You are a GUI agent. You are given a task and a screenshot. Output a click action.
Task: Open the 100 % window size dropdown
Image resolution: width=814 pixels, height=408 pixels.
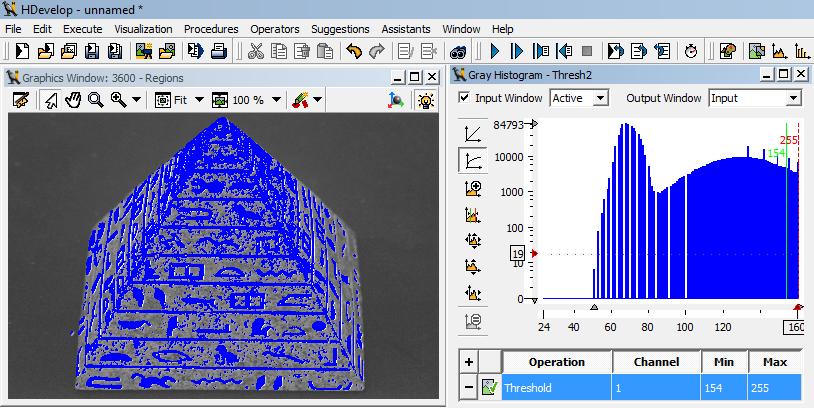(276, 100)
